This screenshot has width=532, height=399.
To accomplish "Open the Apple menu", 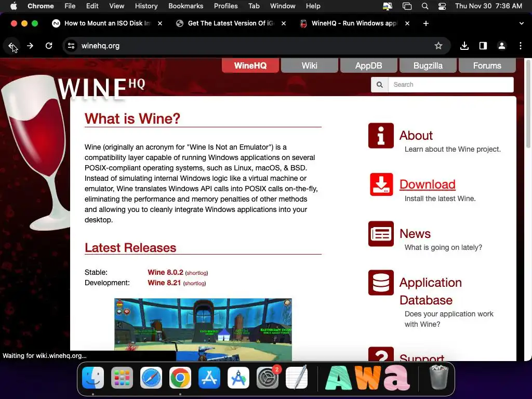I will point(14,6).
